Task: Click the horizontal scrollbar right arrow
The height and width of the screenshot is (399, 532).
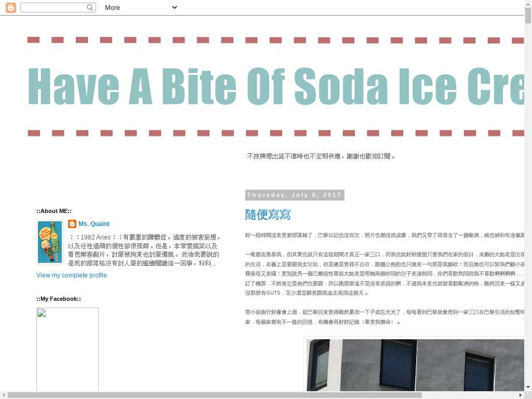Action: pos(520,395)
